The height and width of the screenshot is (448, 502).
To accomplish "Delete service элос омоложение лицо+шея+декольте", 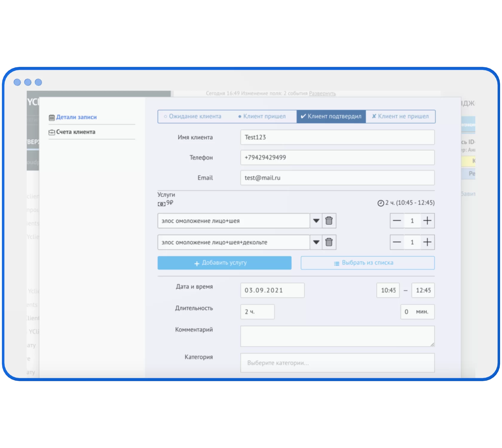I will (329, 242).
